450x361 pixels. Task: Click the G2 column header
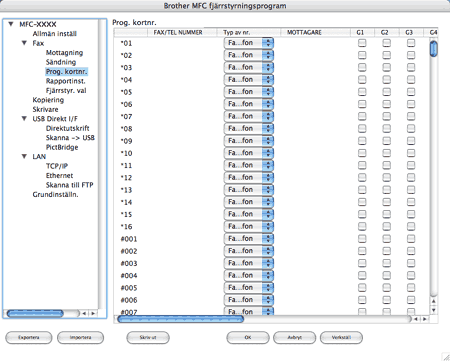click(387, 32)
